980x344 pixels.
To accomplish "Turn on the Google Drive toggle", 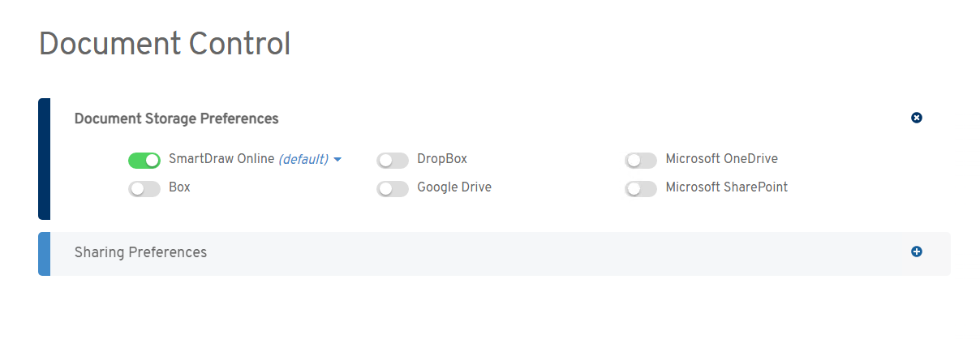I will (x=393, y=189).
